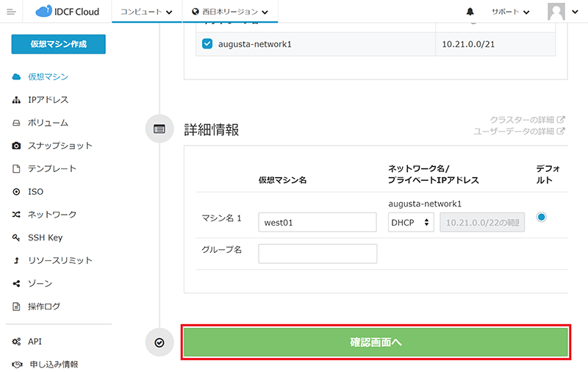Uncheck the augusta-network1 checkbox

pyautogui.click(x=207, y=44)
